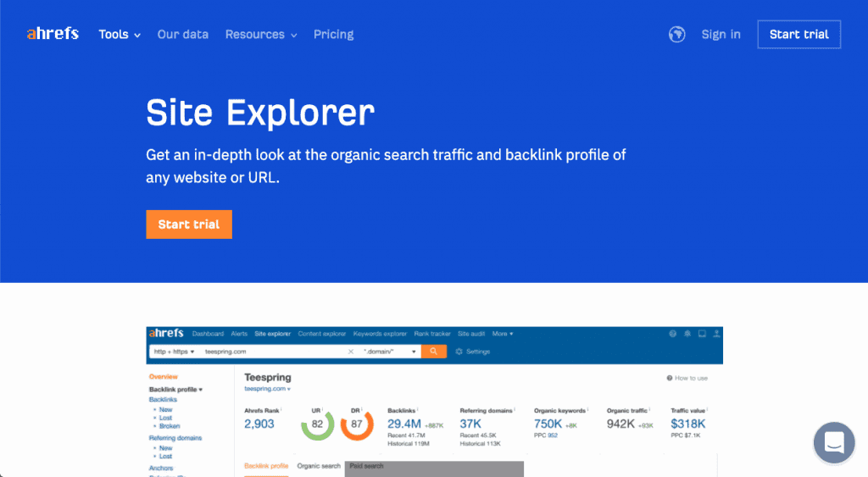
Task: Clear the teespring.com field with the X icon
Action: (x=350, y=352)
